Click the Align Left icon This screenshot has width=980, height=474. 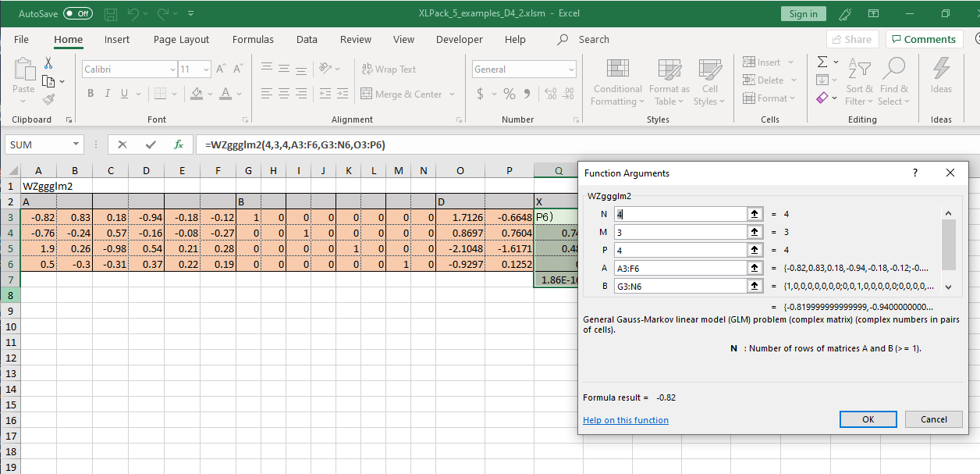coord(267,94)
